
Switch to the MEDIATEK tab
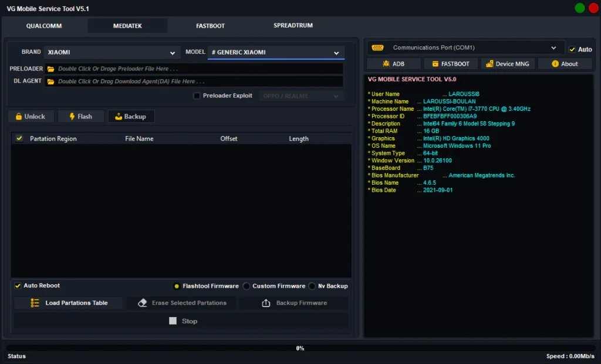(x=127, y=26)
